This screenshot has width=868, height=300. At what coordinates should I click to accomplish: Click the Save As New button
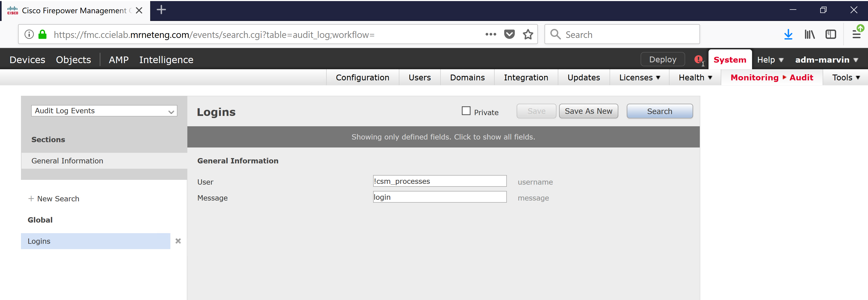(x=588, y=111)
